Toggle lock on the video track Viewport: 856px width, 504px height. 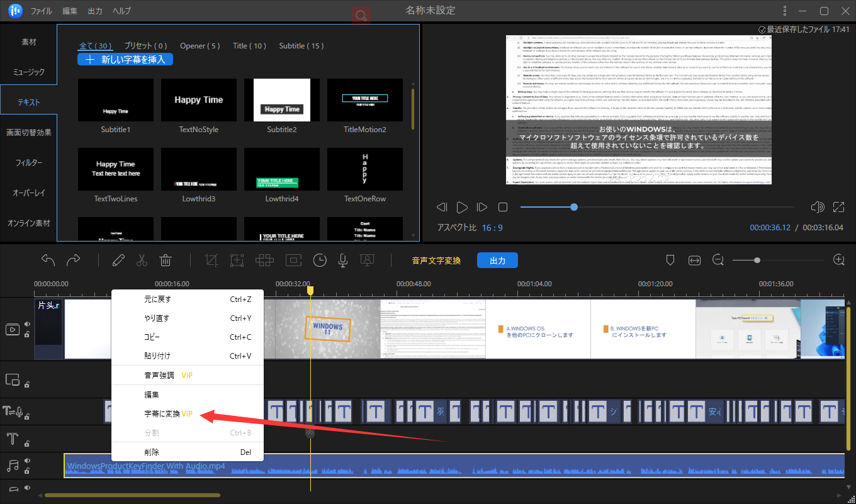point(27,335)
